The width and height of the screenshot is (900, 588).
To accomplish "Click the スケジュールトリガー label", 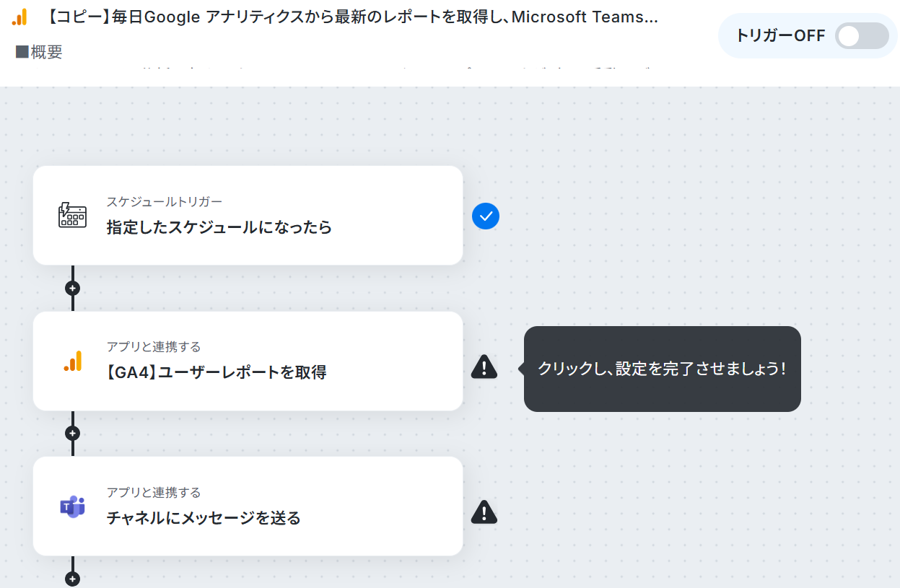I will click(x=165, y=201).
